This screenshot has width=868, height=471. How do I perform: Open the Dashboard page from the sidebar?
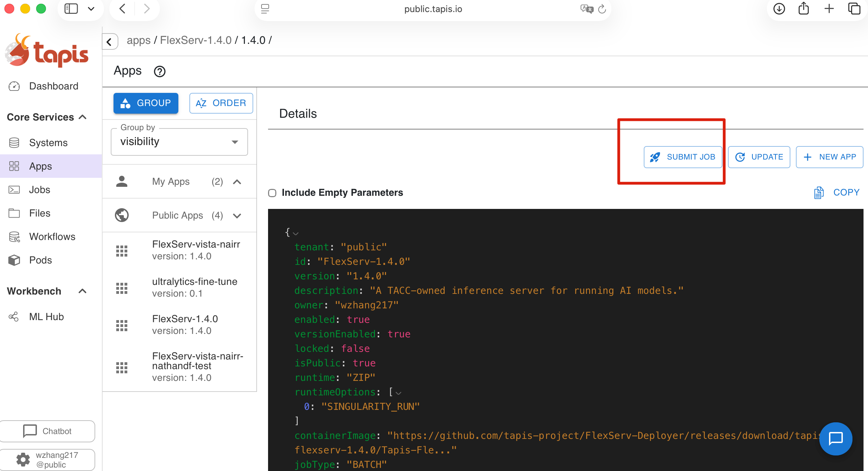[51, 86]
